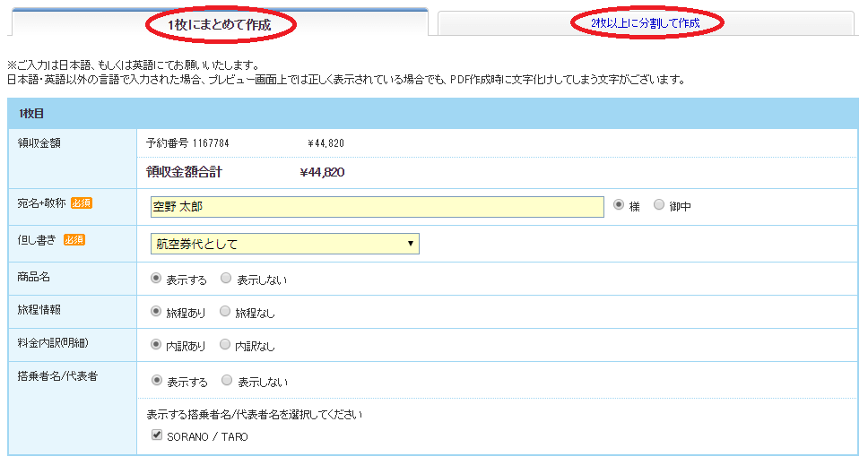Click the 予約番号 1167784 text
The image size is (868, 465).
(x=187, y=143)
